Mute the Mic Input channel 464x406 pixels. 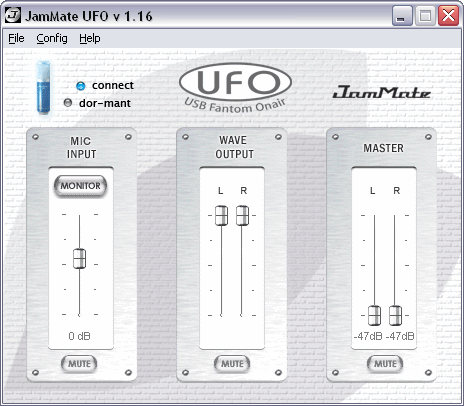coord(79,364)
